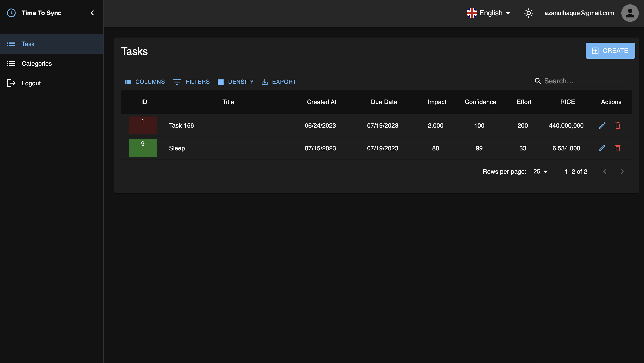Image resolution: width=644 pixels, height=363 pixels.
Task: Toggle light mode with the sun icon
Action: coord(529,13)
